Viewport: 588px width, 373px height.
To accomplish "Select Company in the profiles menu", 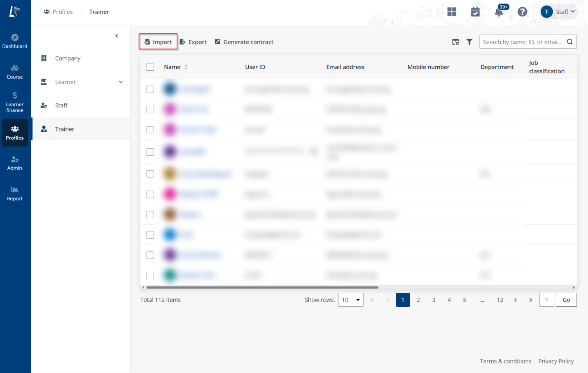I will pyautogui.click(x=68, y=58).
